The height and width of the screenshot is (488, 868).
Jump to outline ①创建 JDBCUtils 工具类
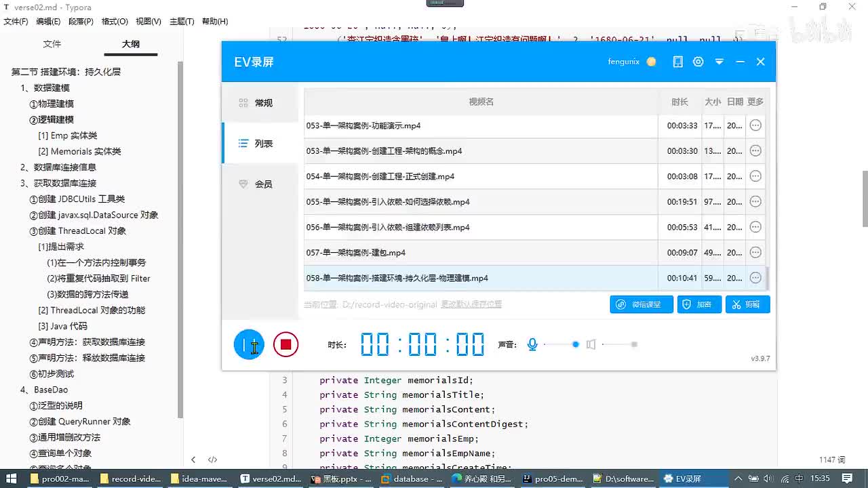[77, 199]
